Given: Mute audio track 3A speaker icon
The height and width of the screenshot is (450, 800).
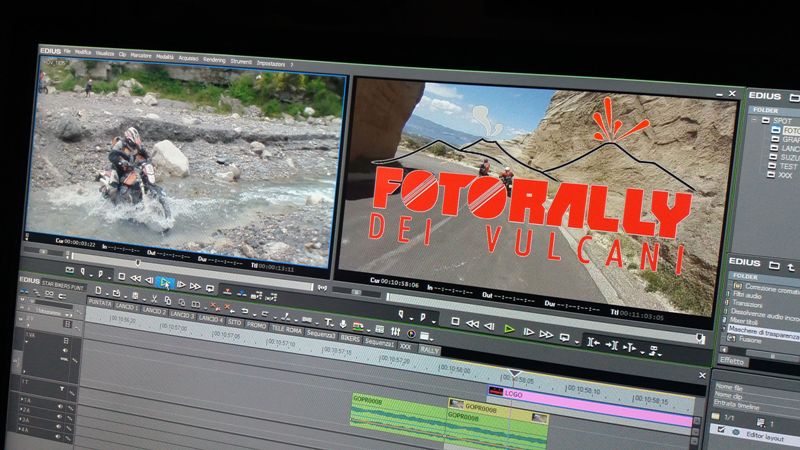Looking at the screenshot, I should click(x=58, y=427).
